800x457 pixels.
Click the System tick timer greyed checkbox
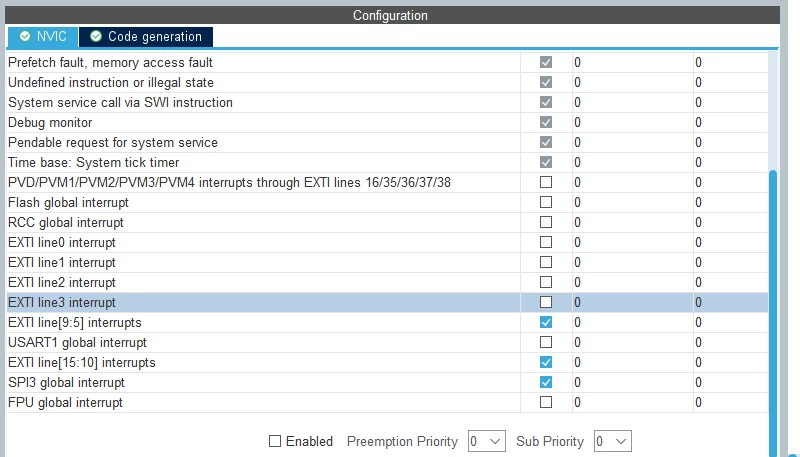(546, 162)
